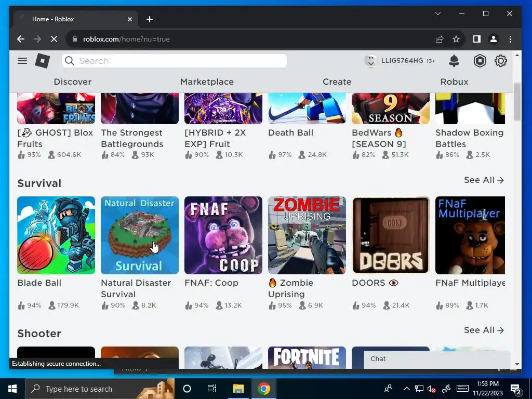
Task: Open the Zombie Uprising thumbnail
Action: (x=307, y=235)
